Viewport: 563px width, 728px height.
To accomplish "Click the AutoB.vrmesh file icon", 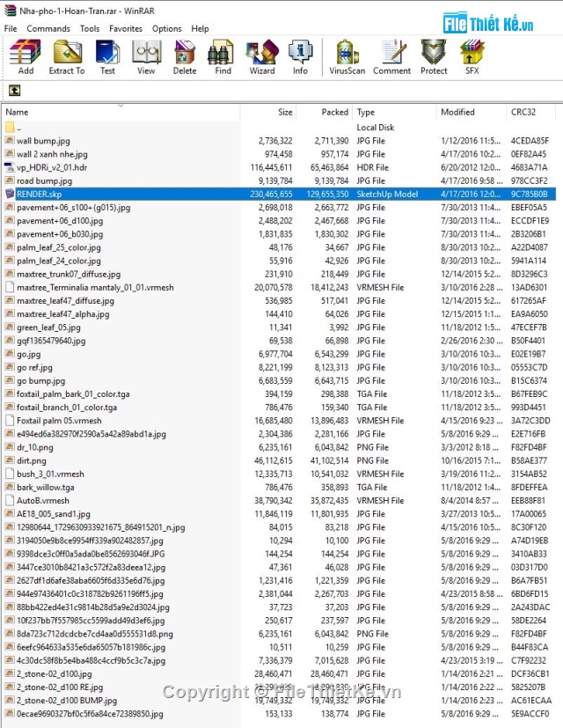I will click(x=10, y=501).
